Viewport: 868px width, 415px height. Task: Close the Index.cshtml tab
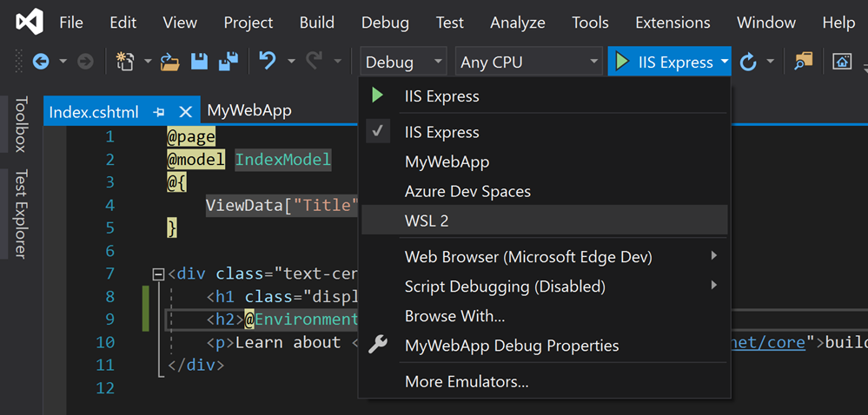[x=186, y=112]
